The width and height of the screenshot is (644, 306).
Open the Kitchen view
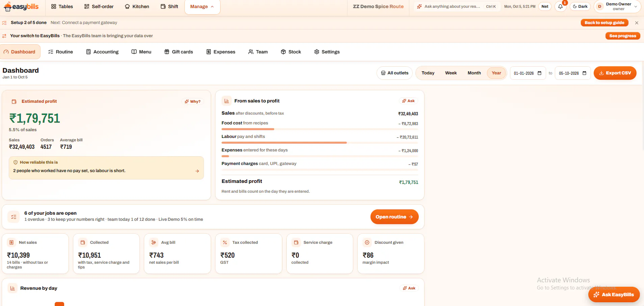[137, 6]
